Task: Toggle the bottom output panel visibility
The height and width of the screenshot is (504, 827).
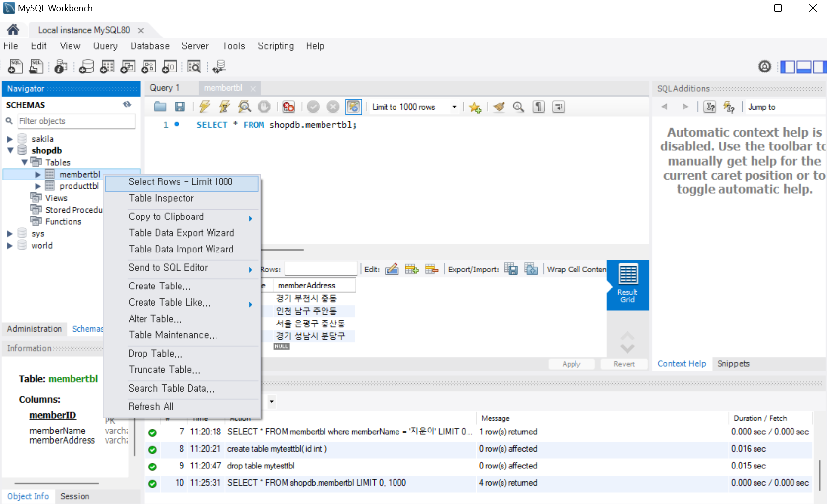Action: point(804,67)
